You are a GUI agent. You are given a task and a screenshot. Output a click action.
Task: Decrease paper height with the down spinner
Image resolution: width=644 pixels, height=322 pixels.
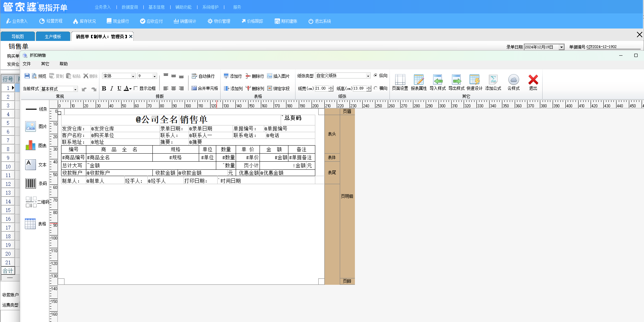point(369,90)
